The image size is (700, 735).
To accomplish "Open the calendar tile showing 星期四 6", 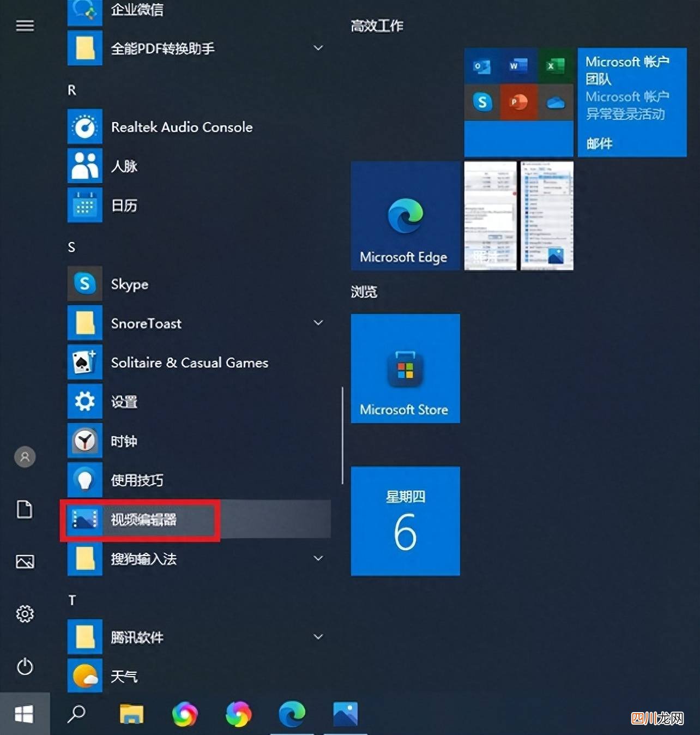I will (x=405, y=521).
